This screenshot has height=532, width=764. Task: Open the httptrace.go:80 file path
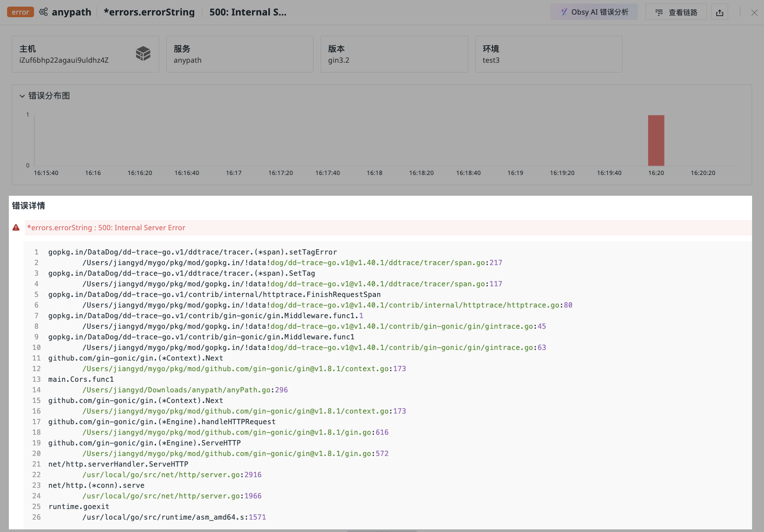point(327,305)
